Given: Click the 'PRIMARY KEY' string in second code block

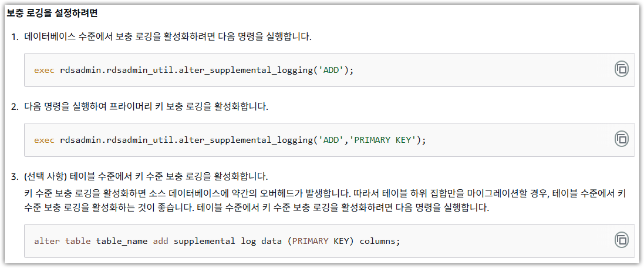Looking at the screenshot, I should click(383, 140).
